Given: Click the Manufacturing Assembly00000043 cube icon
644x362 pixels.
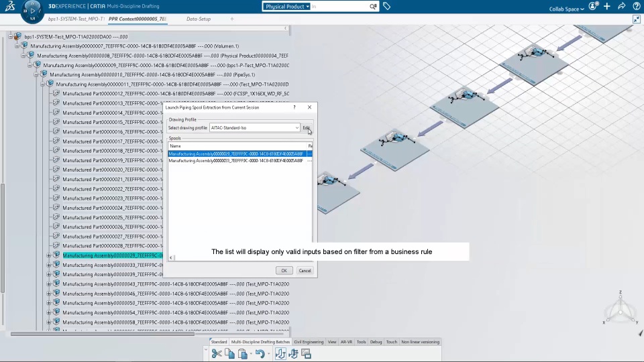Looking at the screenshot, I should 56,284.
